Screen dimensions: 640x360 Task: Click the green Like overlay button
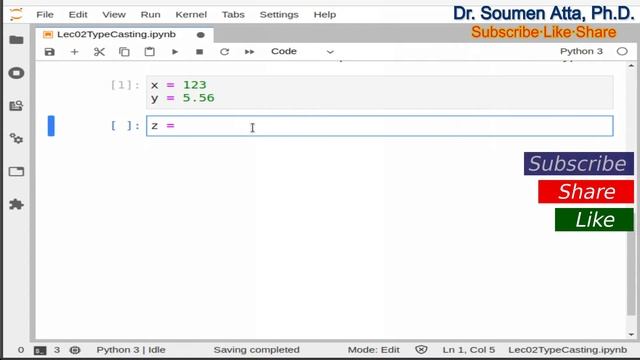point(594,220)
